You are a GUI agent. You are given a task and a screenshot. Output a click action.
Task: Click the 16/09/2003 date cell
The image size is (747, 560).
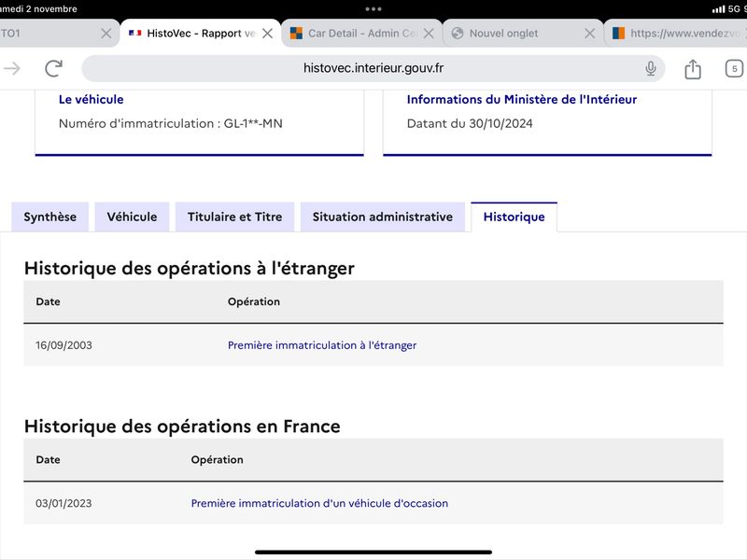coord(63,345)
